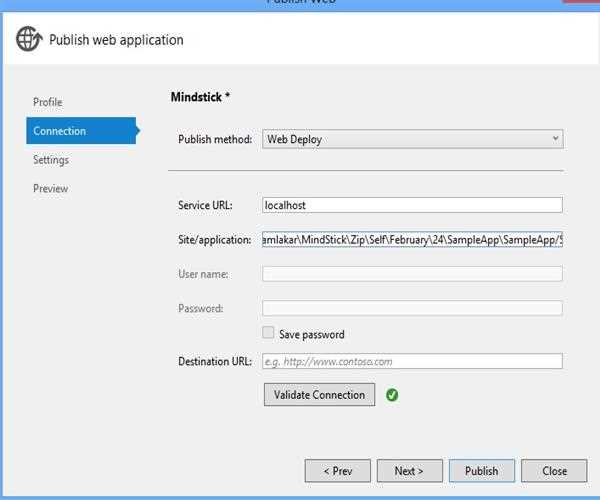
Task: Open the Publish method dropdown
Action: tap(412, 139)
